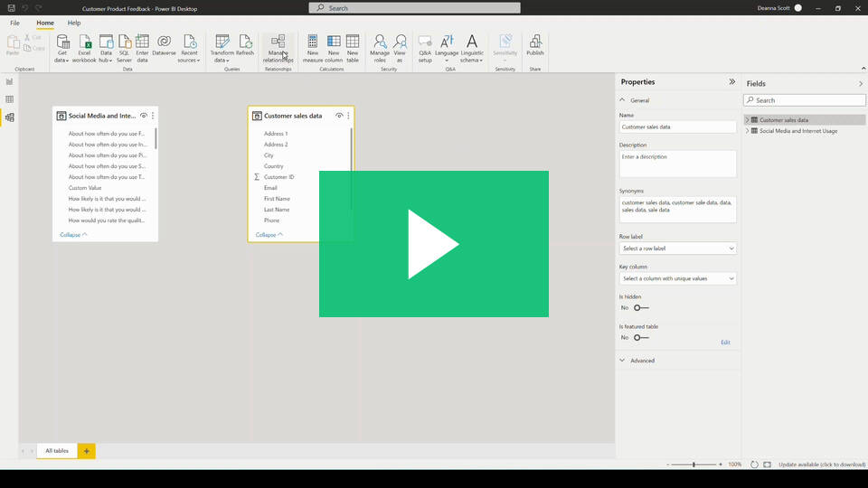This screenshot has height=488, width=868.
Task: Create a New table
Action: click(x=353, y=49)
